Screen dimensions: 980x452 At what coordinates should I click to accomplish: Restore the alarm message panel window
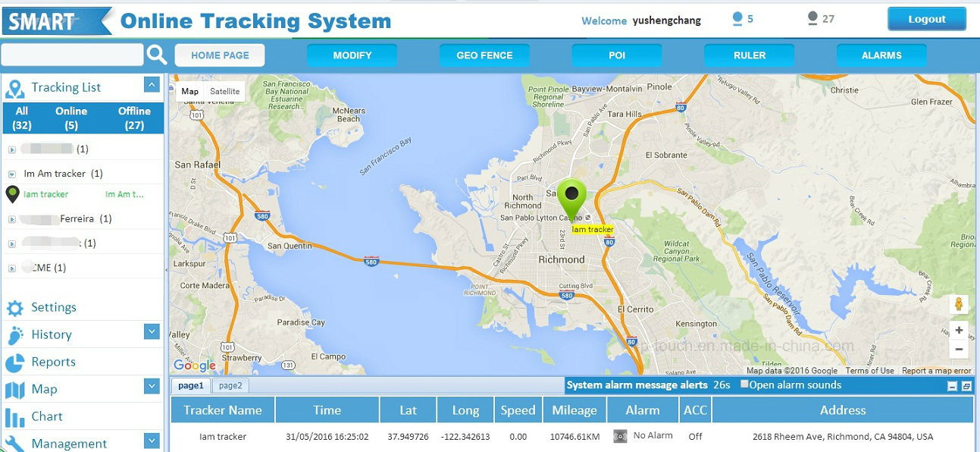pos(966,386)
